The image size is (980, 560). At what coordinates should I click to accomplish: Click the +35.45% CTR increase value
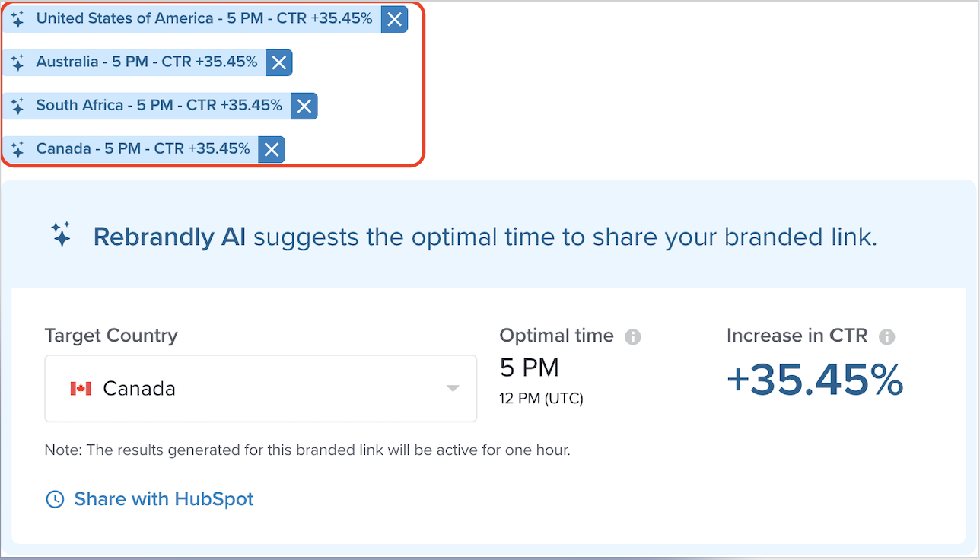[x=815, y=380]
